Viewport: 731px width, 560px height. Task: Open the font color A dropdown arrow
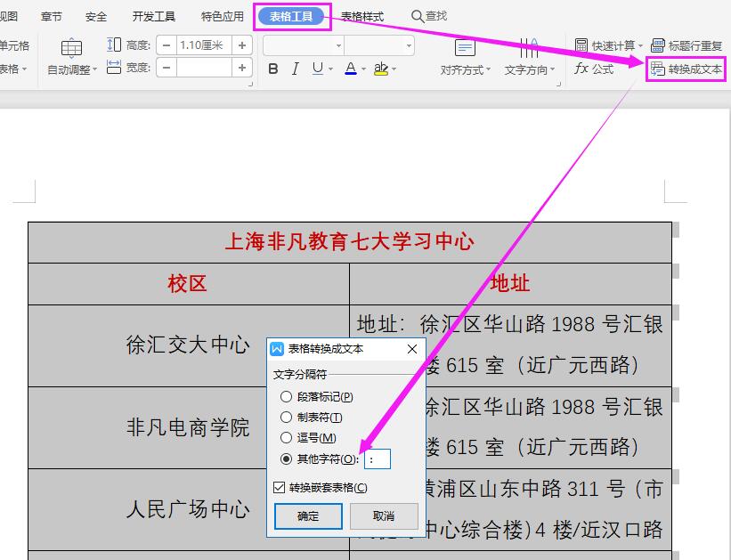363,69
